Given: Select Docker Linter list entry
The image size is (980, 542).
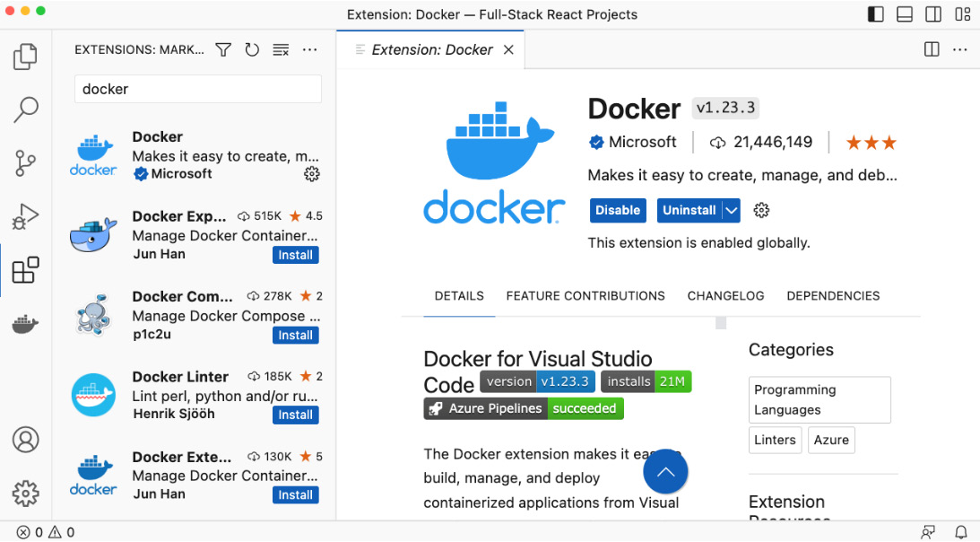Looking at the screenshot, I should (194, 396).
